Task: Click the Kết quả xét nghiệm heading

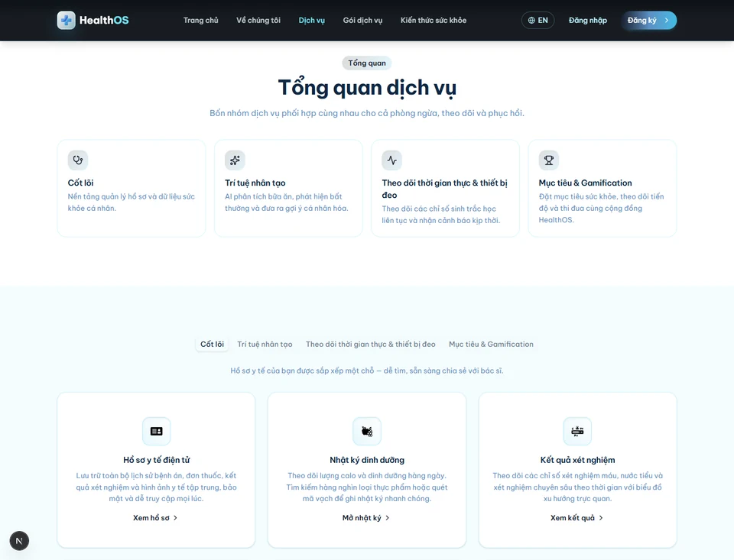Action: coord(578,460)
